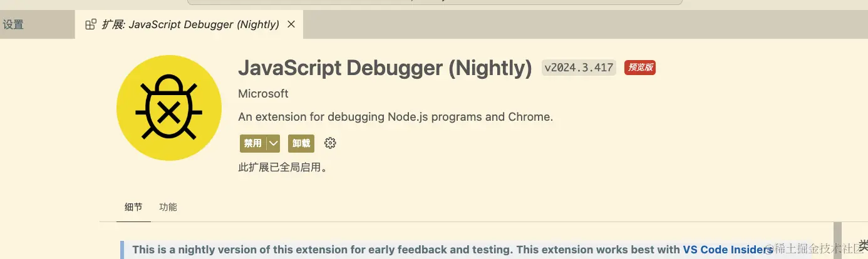Switch to the 功能 features tab
868x259 pixels.
168,207
